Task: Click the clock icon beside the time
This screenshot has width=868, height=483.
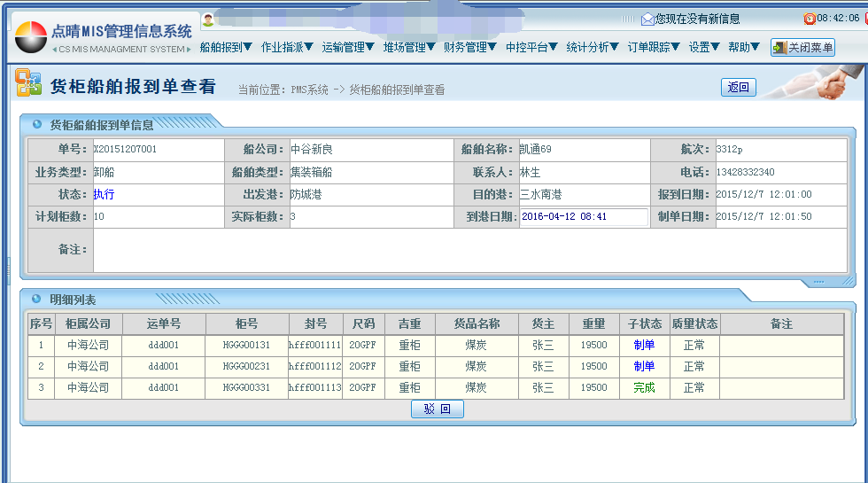Action: pyautogui.click(x=809, y=19)
